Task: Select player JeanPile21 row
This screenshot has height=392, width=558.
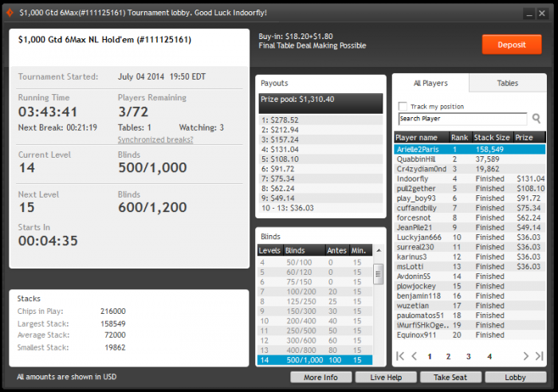Action: click(470, 228)
